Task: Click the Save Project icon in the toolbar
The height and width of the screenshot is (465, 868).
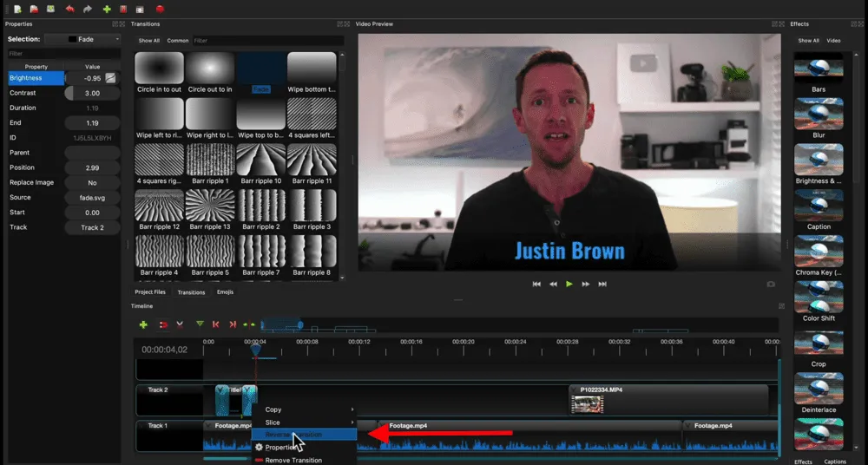Action: click(x=50, y=9)
